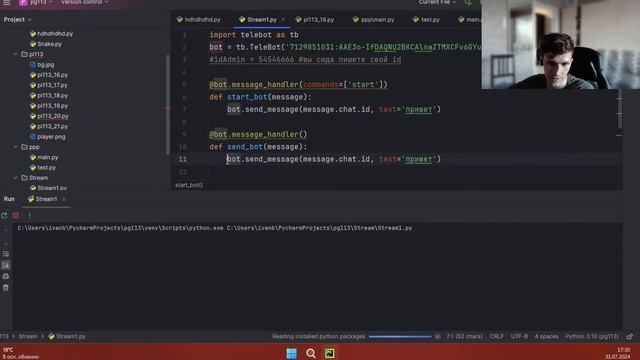The width and height of the screenshot is (640, 360).
Task: Toggle the read-only lock icon
Action: (x=630, y=336)
